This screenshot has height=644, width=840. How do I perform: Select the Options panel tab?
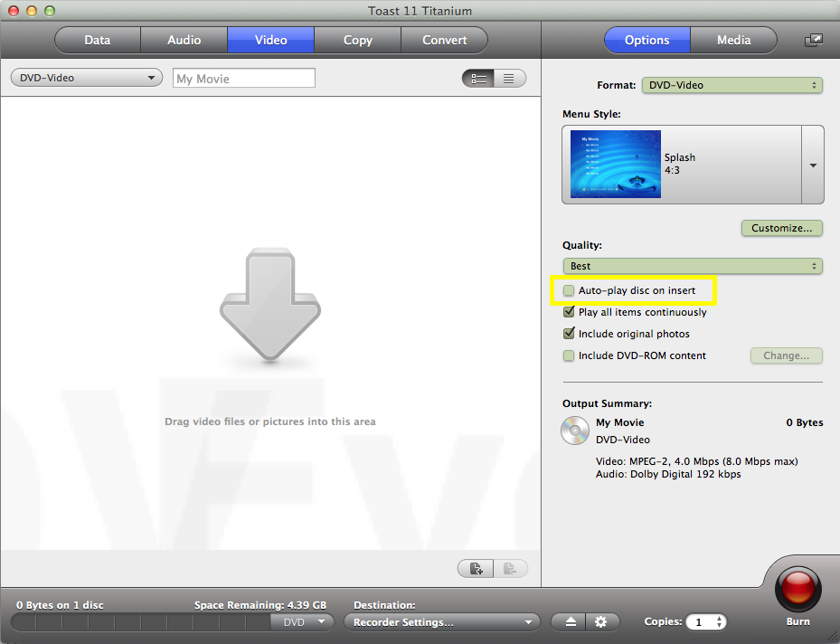647,40
